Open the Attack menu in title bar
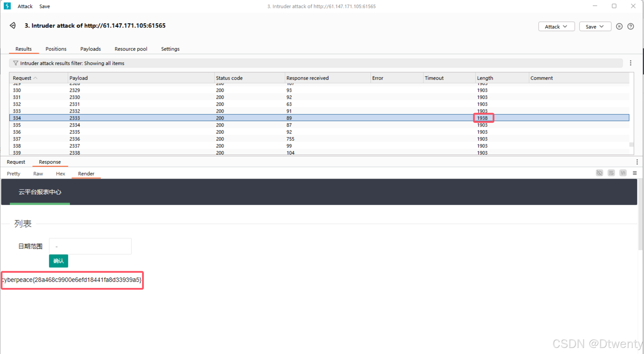The width and height of the screenshot is (644, 354). tap(25, 6)
